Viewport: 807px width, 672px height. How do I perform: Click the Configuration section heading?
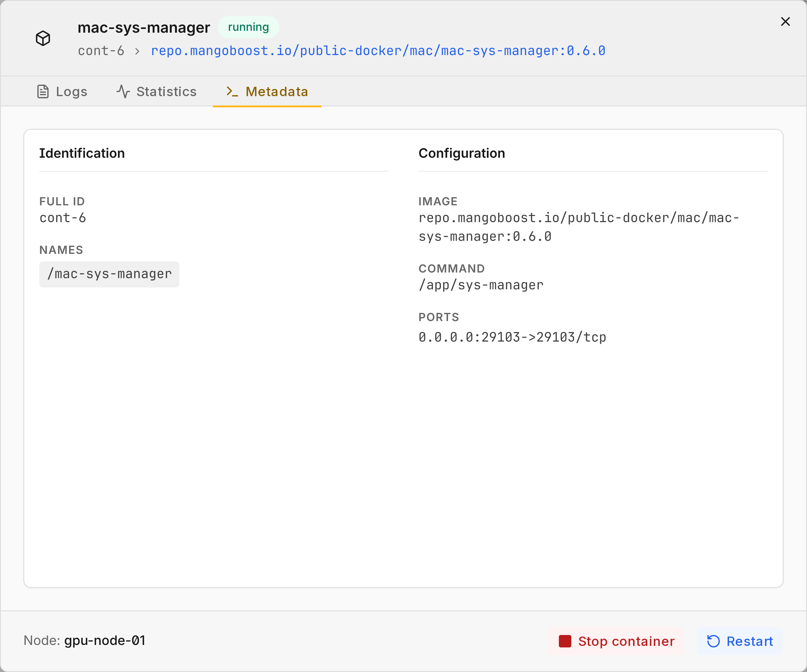(461, 153)
